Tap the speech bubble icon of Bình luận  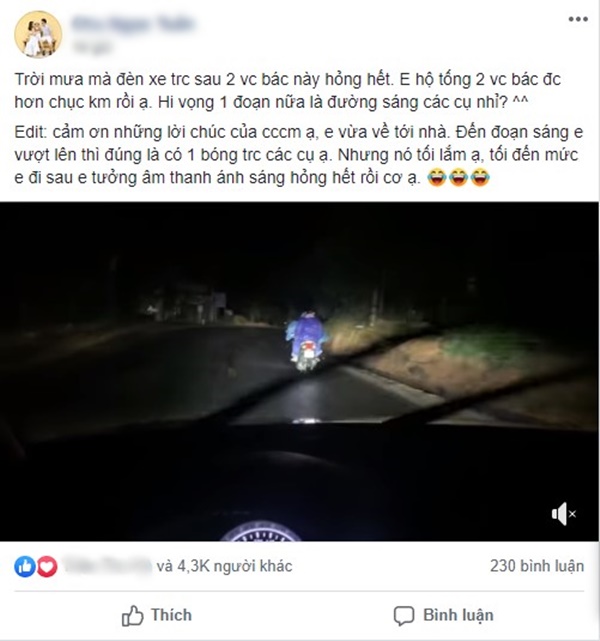tap(404, 616)
